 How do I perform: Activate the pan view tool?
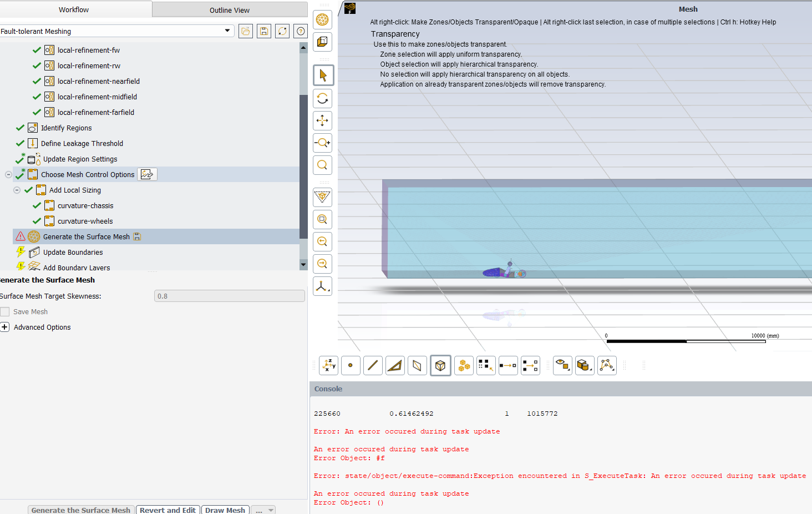322,120
